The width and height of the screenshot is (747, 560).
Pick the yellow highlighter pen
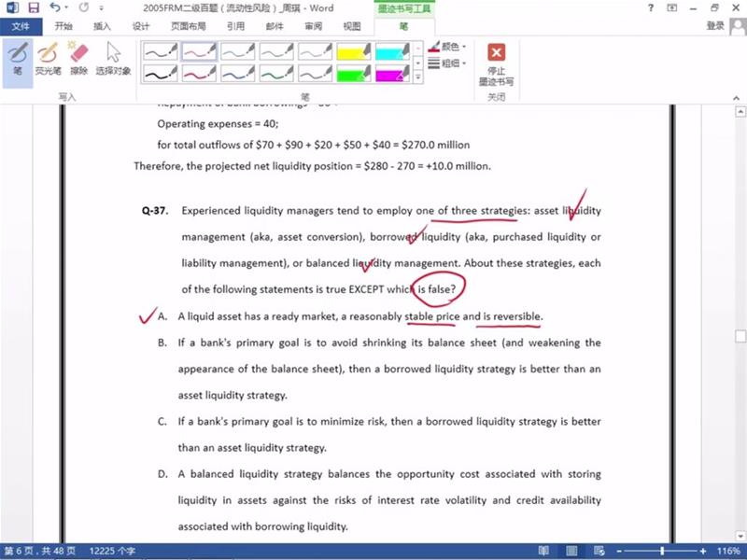click(x=353, y=51)
